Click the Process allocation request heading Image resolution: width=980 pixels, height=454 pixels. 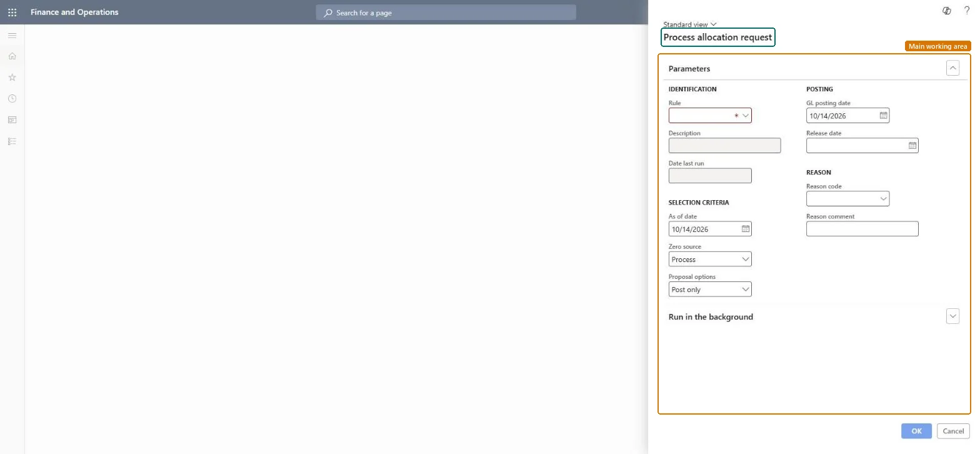717,38
